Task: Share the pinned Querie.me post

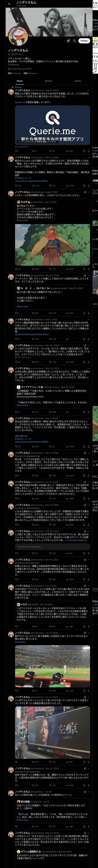Action: coord(89,151)
